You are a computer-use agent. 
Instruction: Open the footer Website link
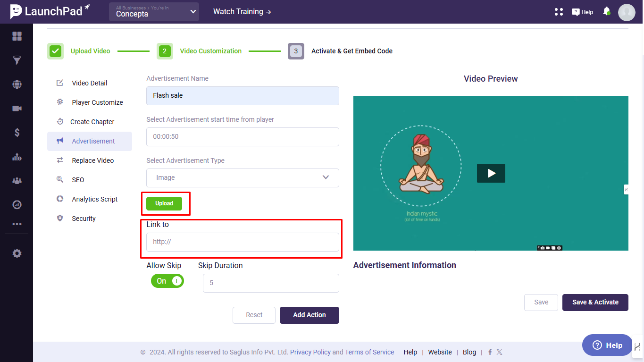coord(440,352)
